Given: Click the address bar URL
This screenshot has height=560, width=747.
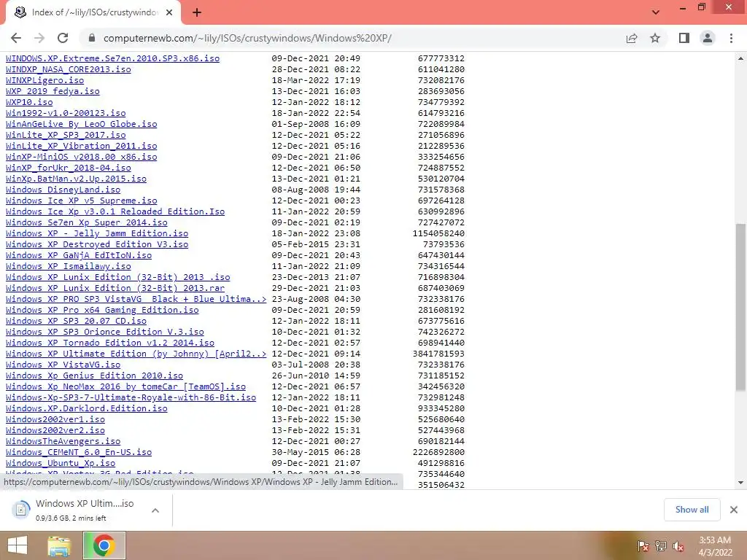Looking at the screenshot, I should tap(247, 38).
